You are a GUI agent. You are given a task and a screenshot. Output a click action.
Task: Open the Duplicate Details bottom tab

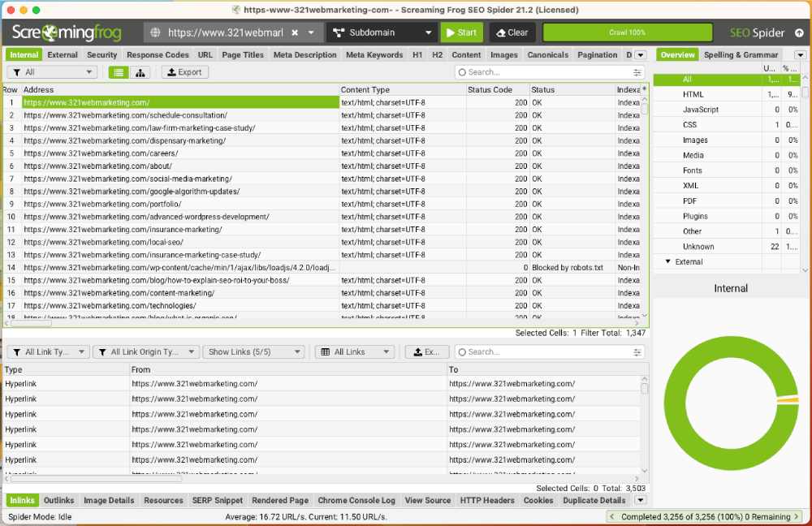[594, 500]
